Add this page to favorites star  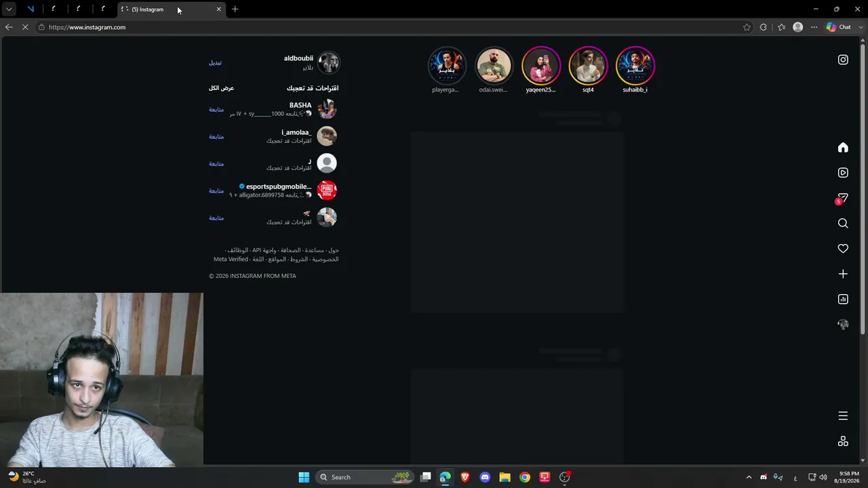coord(747,27)
